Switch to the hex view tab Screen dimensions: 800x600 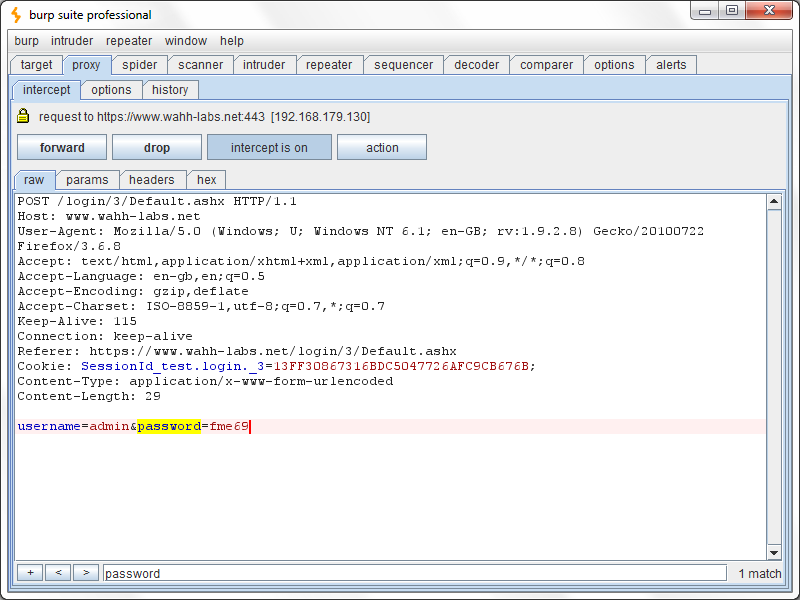pos(207,180)
